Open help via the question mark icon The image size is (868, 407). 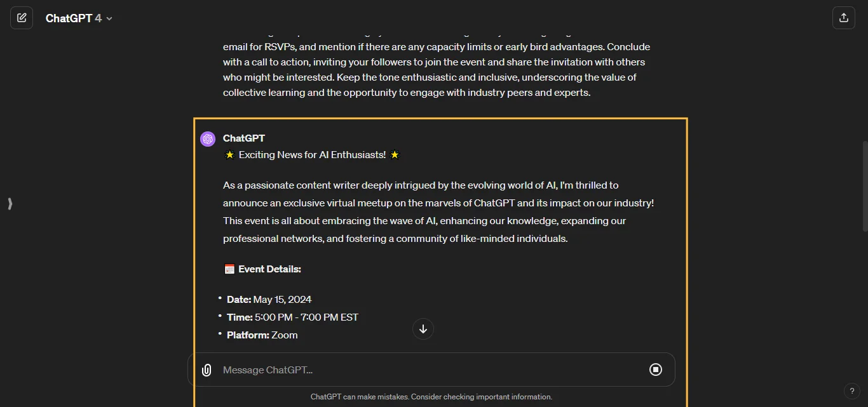tap(852, 391)
